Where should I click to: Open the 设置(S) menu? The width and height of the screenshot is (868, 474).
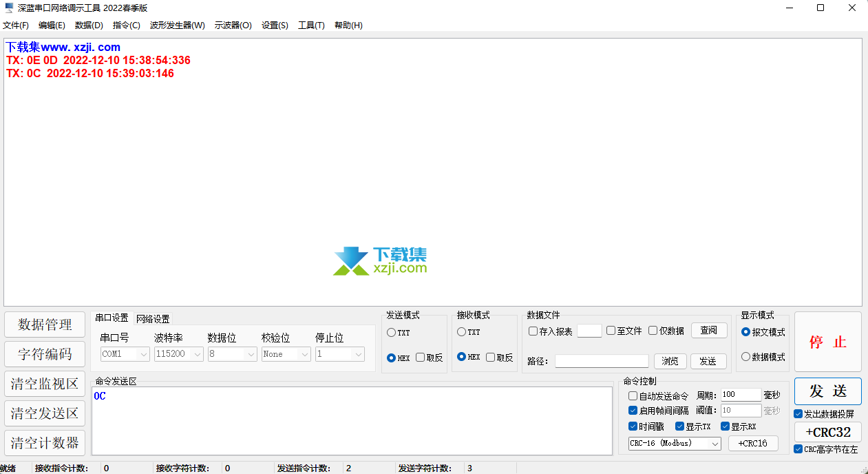tap(275, 25)
